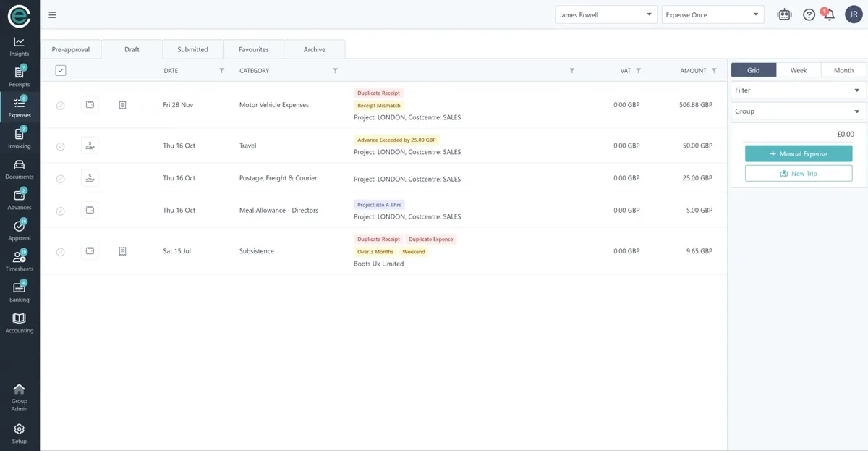868x451 pixels.
Task: Open the VAT column filter
Action: click(x=638, y=71)
